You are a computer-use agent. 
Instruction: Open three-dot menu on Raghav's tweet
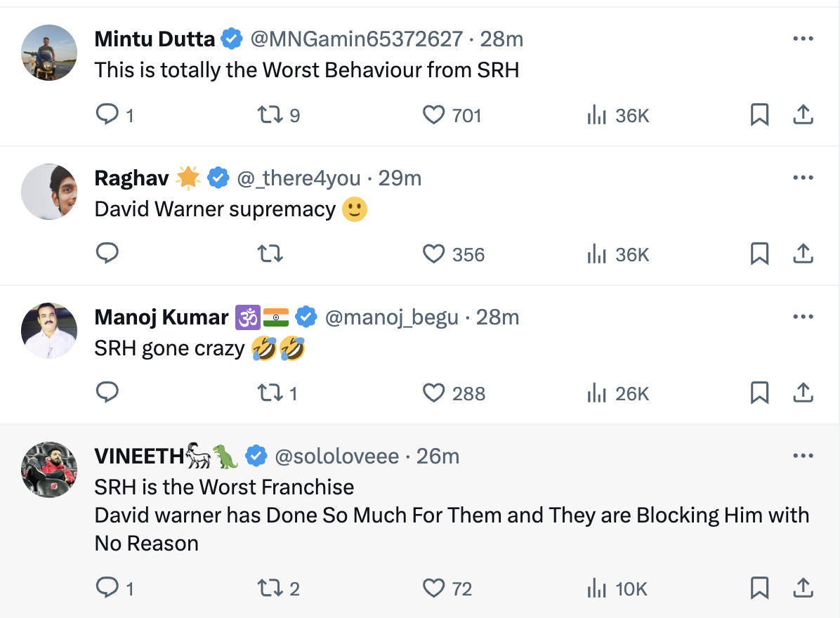[803, 178]
